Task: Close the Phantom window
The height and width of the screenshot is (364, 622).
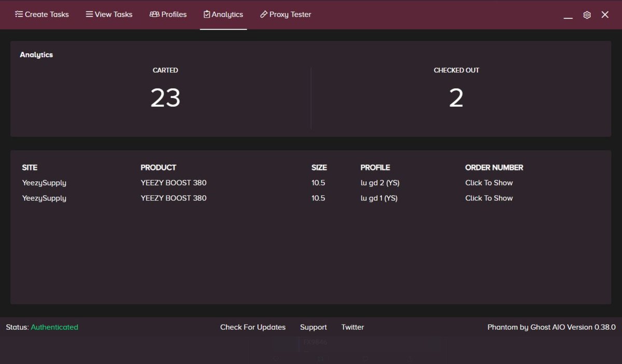Action: coord(605,14)
